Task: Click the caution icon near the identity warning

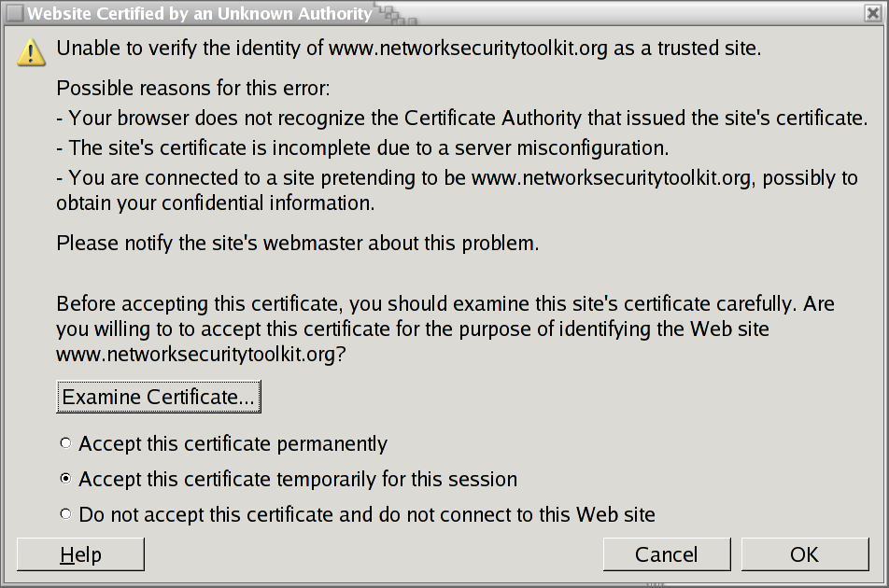Action: click(31, 52)
